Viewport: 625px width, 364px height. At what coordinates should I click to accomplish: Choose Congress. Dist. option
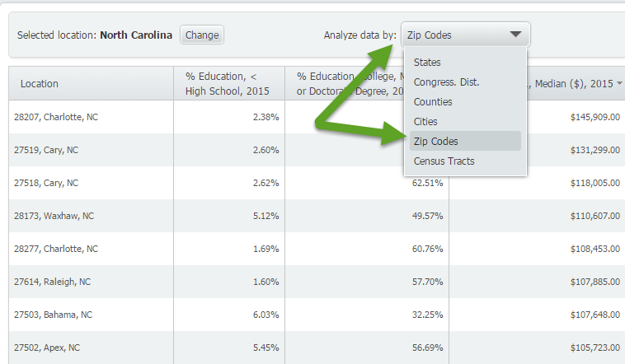pyautogui.click(x=446, y=82)
